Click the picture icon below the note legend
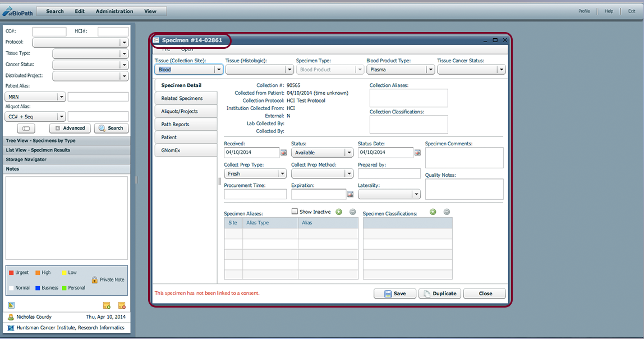This screenshot has height=339, width=644. point(11,305)
